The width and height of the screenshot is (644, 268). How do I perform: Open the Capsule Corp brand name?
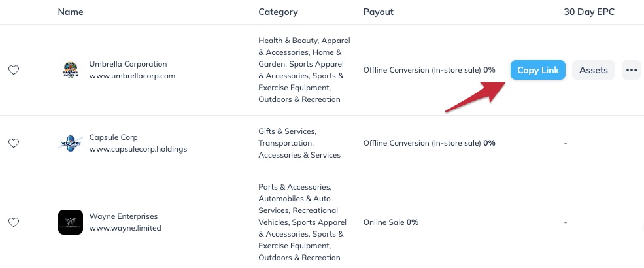point(114,137)
